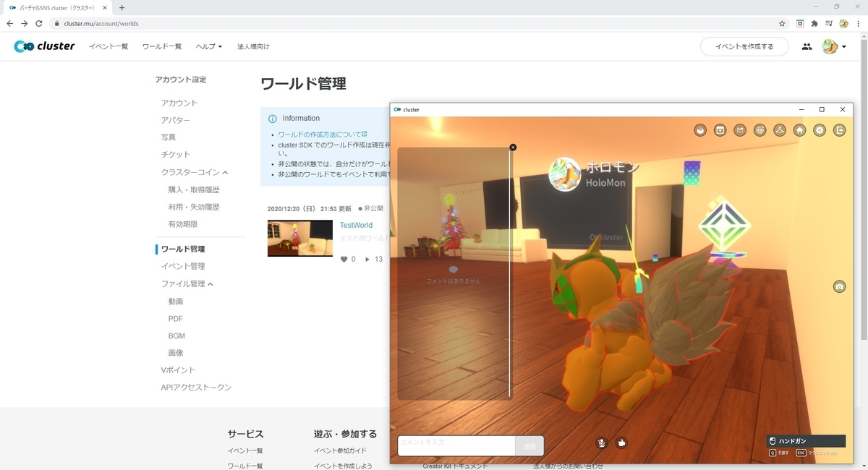
Task: Click the cluster logo in the browser page
Action: pos(44,46)
